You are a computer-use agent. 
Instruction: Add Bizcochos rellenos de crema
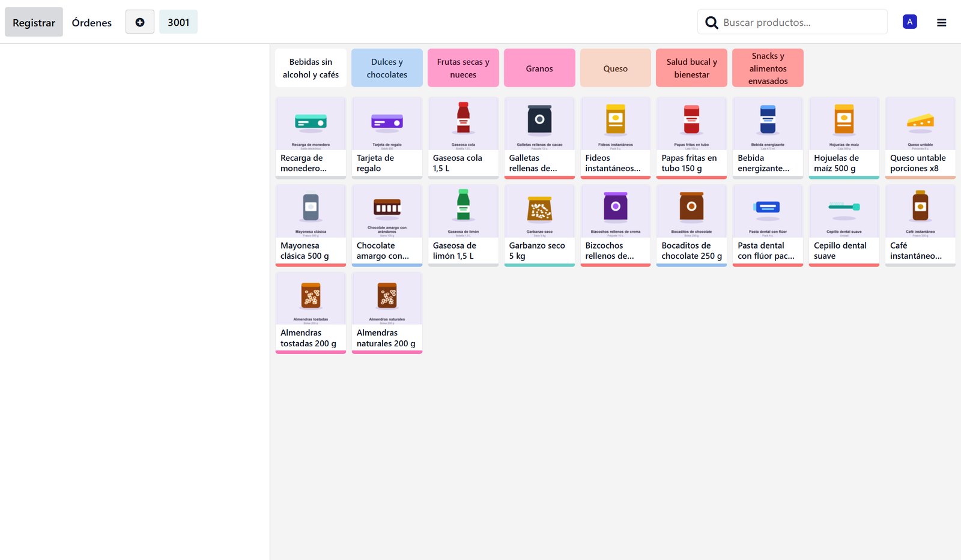coord(616,225)
